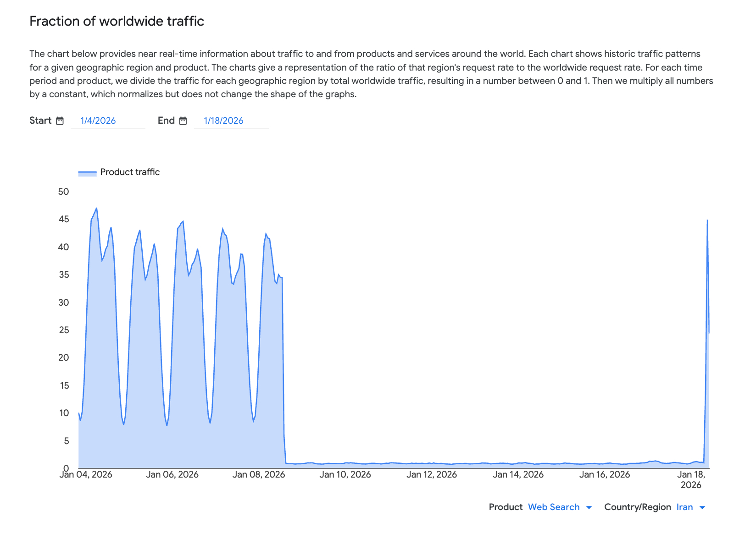Click the Product traffic legend color swatch
The image size is (756, 539).
tap(87, 172)
